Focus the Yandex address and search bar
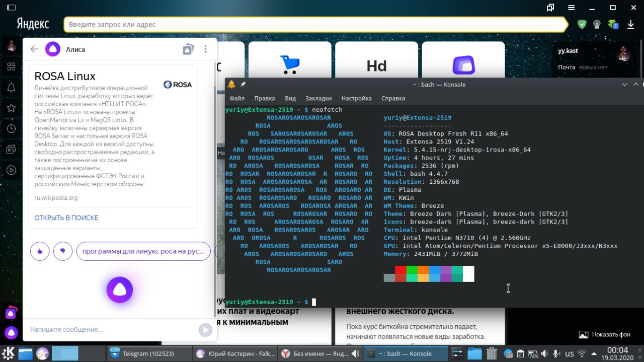The height and width of the screenshot is (362, 644). coord(315,24)
